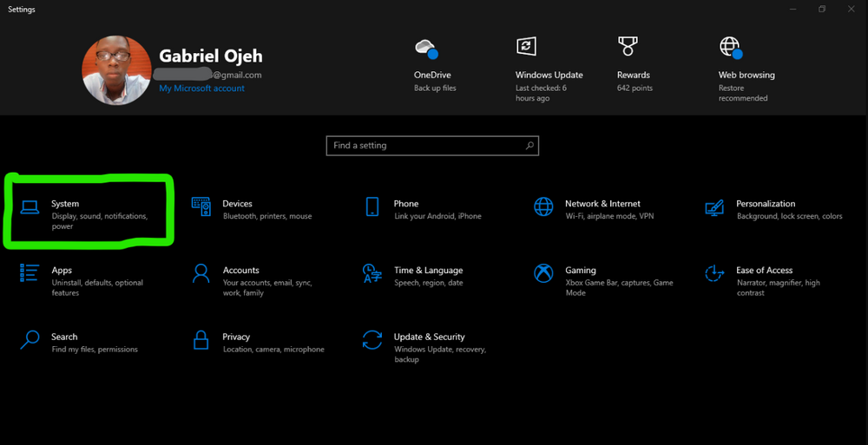
Task: Open the Apps list icon
Action: [30, 273]
